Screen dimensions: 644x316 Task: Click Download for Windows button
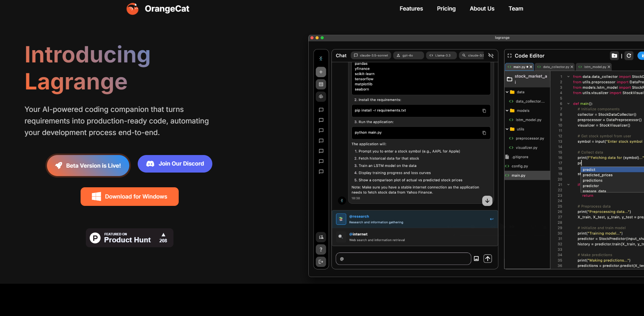coord(130,197)
